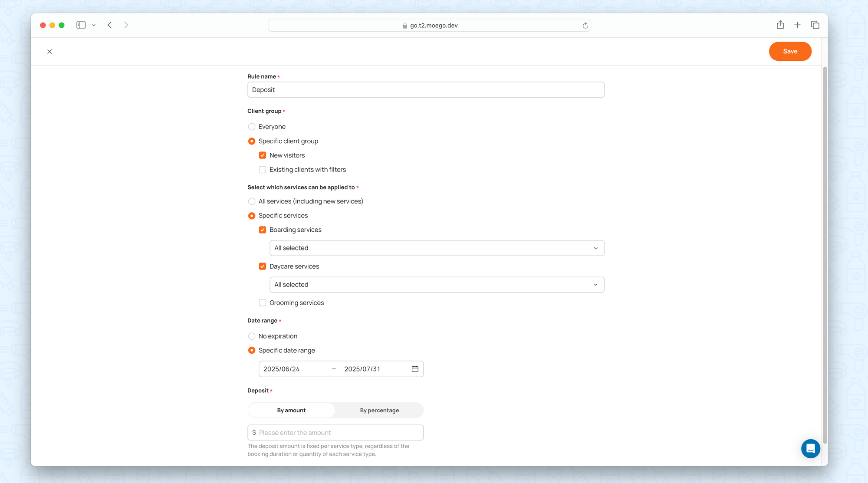Reload the page with refresh icon
The image size is (868, 483).
[x=585, y=26]
